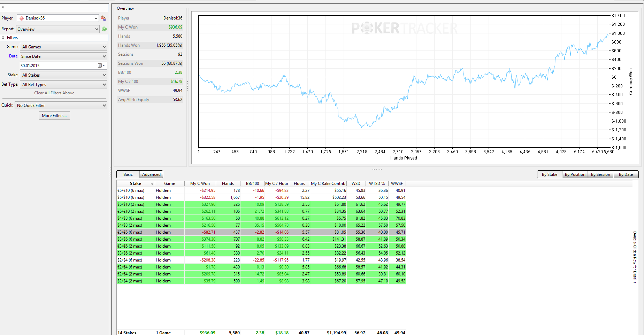Sort by the WTSD % column header
This screenshot has width=644, height=335.
click(377, 184)
